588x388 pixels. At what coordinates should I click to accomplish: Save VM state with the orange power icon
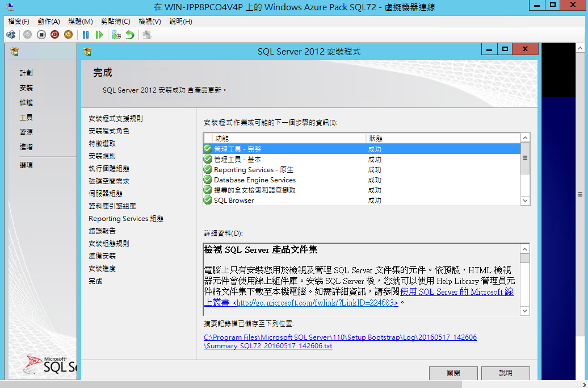coord(68,35)
